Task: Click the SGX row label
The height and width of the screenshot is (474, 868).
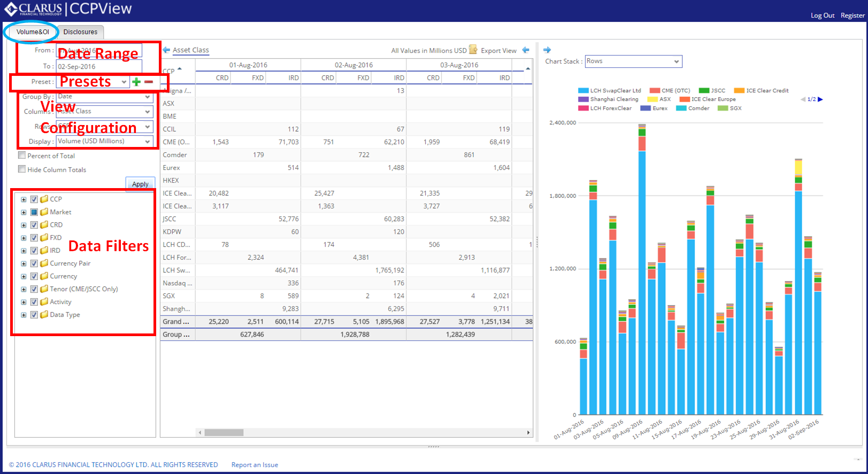Action: pos(168,296)
